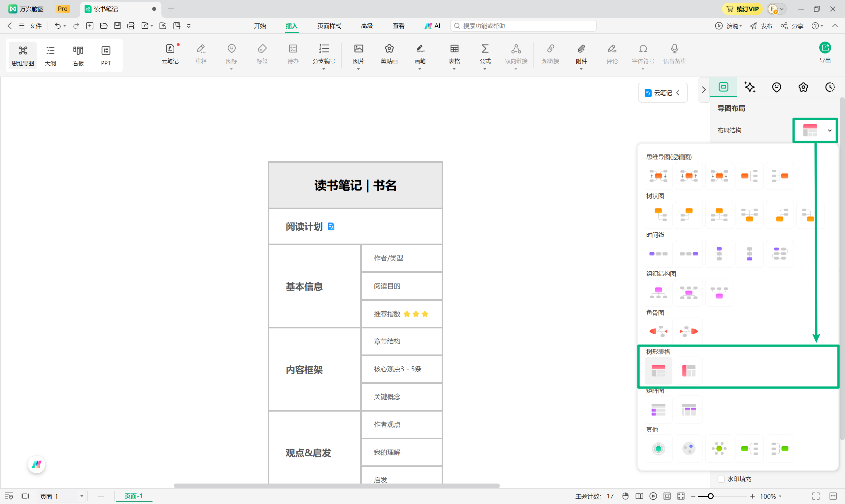Open the AI style sparkle panel tab

click(750, 87)
